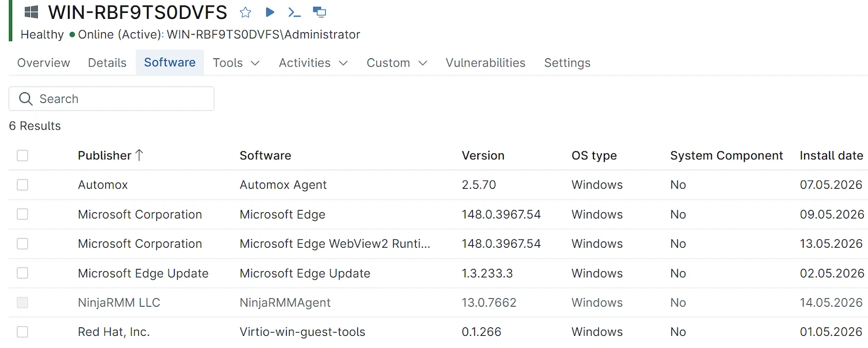Viewport: 868px width, 348px height.
Task: Click the Microsoft Edge software name
Action: click(x=282, y=214)
